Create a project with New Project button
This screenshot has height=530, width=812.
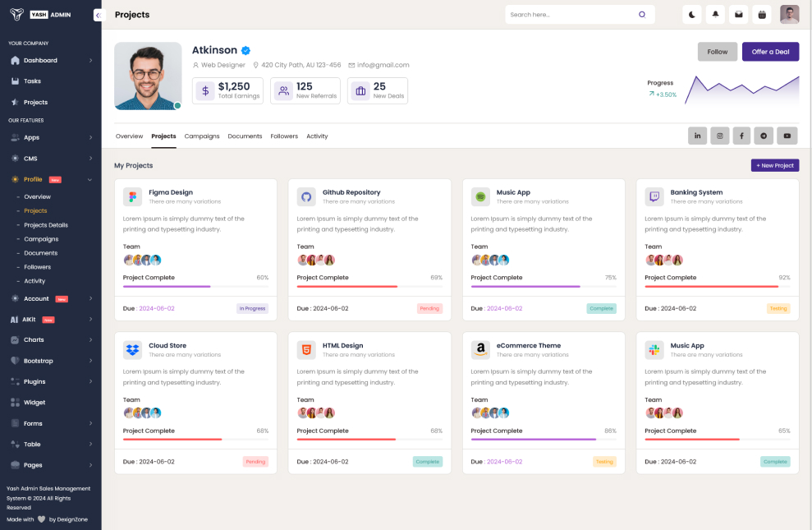pyautogui.click(x=775, y=165)
